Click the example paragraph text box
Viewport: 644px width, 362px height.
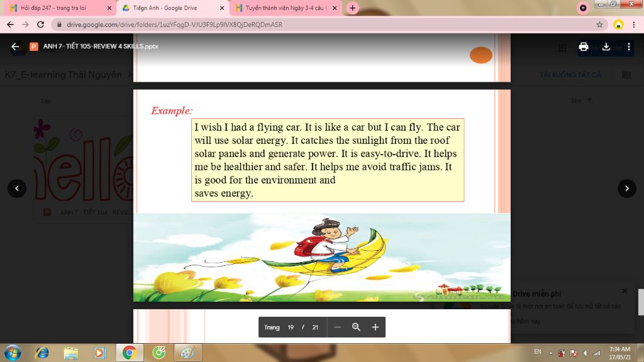(328, 160)
